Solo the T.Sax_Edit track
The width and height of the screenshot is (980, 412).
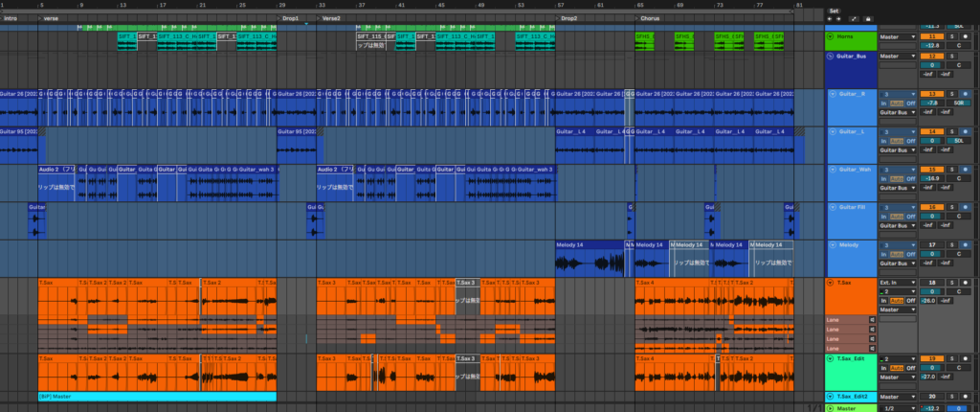pos(952,358)
